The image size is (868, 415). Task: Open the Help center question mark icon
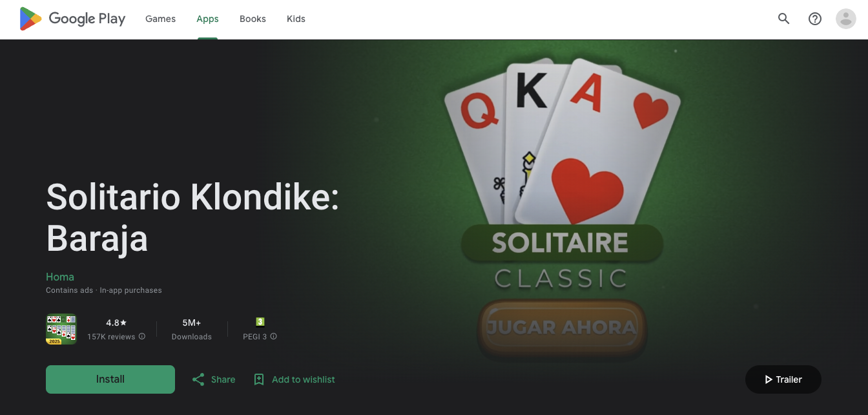pyautogui.click(x=815, y=19)
